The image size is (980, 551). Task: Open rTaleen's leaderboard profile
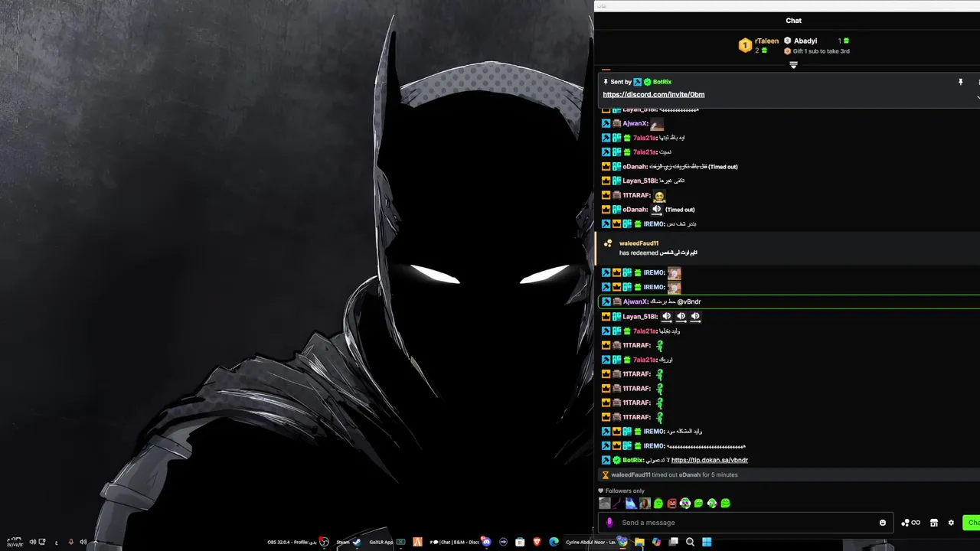pos(766,41)
